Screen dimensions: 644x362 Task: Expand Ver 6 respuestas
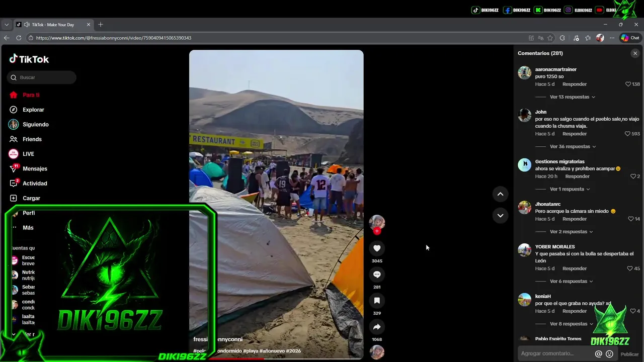click(x=572, y=282)
